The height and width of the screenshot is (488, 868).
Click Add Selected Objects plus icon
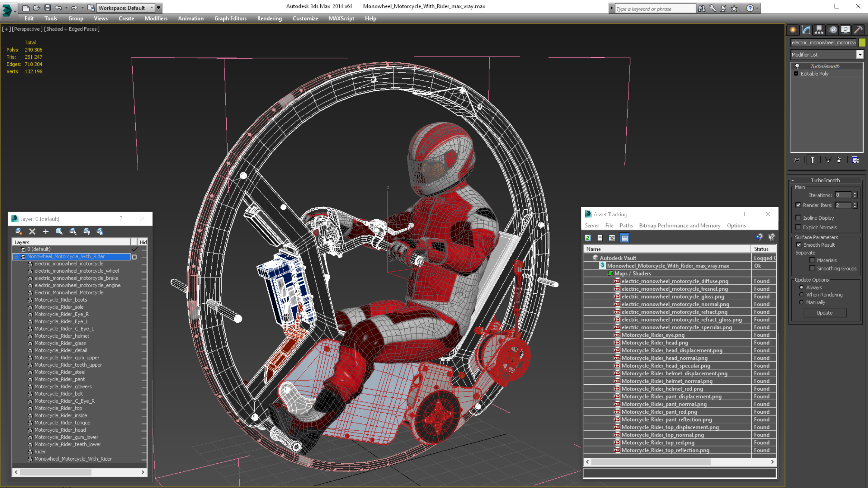[x=46, y=231]
